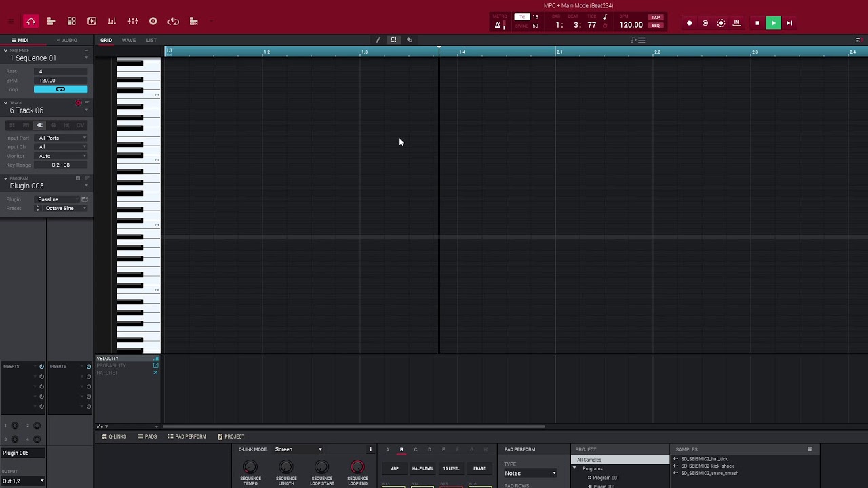The height and width of the screenshot is (488, 868).
Task: Select the marquee selection tool
Action: click(x=393, y=40)
